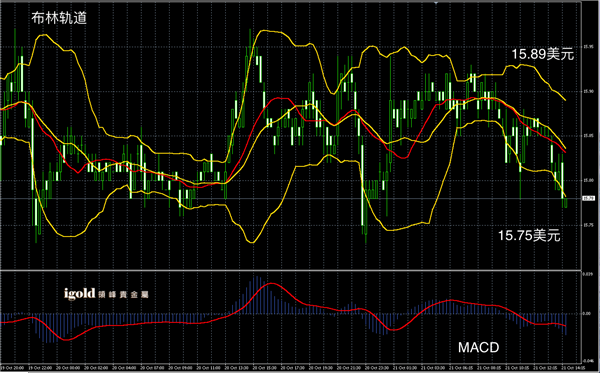
Task: Click the red MACD signal line peak
Action: coord(271,283)
